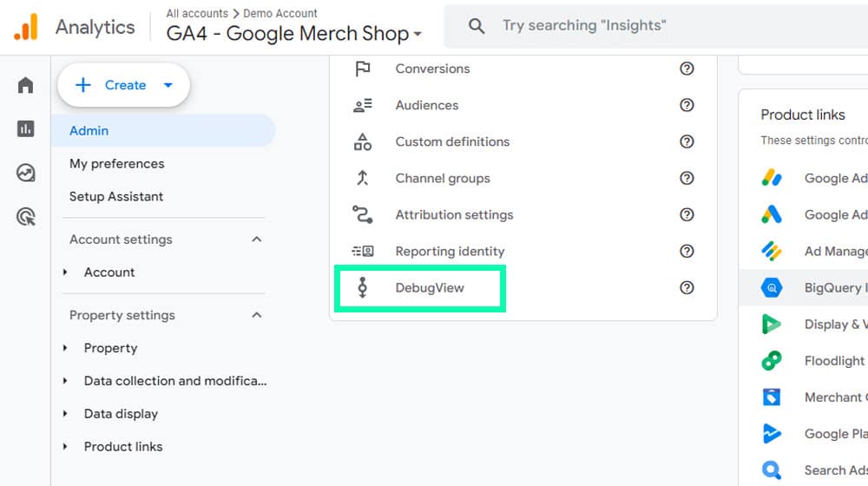Click the Create button
This screenshot has width=868, height=486.
[x=123, y=85]
